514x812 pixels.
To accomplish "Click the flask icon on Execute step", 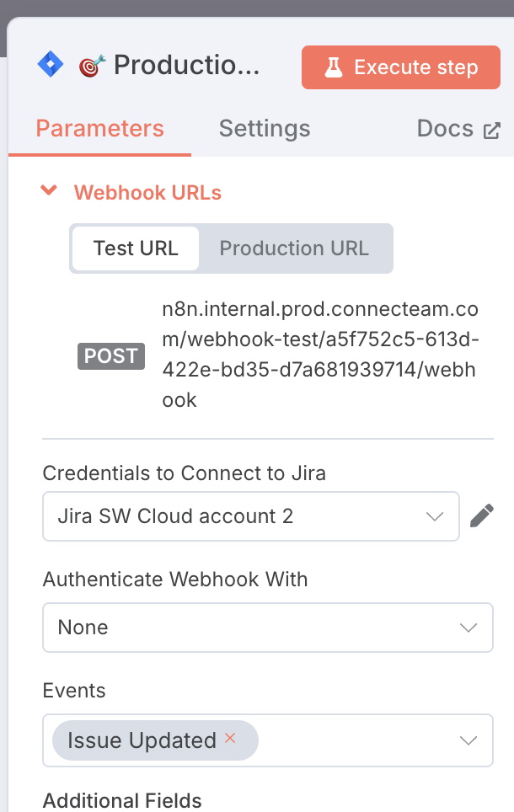I will 333,67.
